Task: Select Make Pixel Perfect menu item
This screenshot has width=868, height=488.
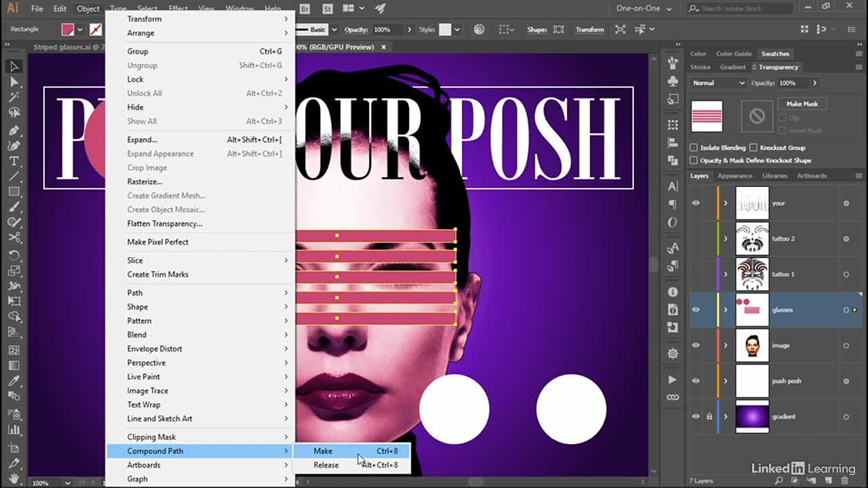Action: pos(200,242)
